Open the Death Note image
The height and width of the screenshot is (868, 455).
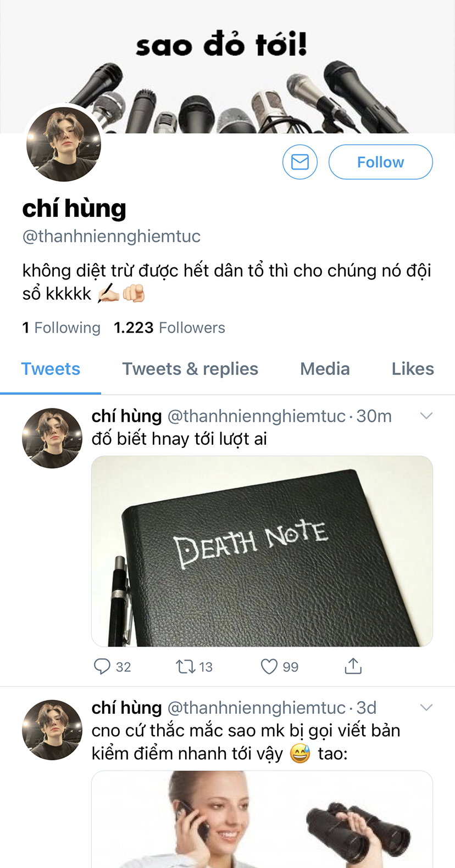pos(262,551)
